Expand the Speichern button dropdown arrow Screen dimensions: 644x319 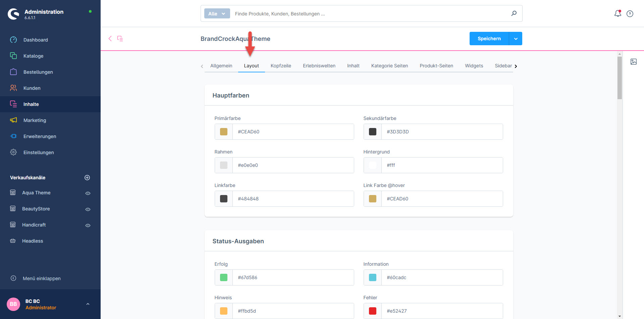tap(516, 39)
